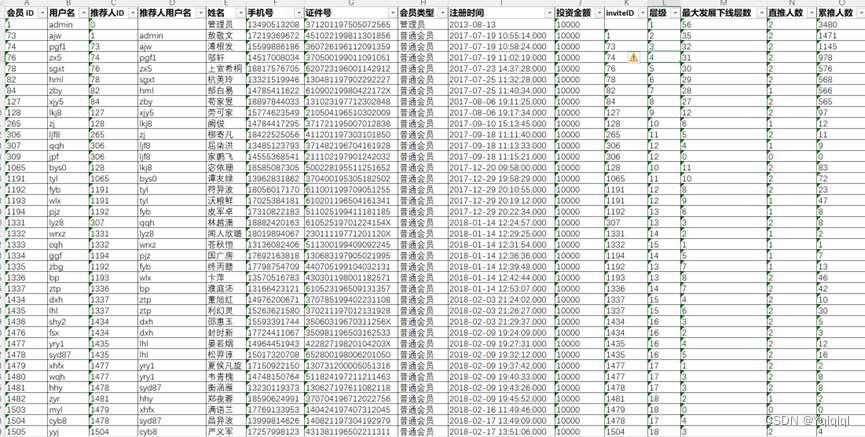Select ID number cell 371201197505072565
Screen dimensions: 865x437
coord(351,24)
